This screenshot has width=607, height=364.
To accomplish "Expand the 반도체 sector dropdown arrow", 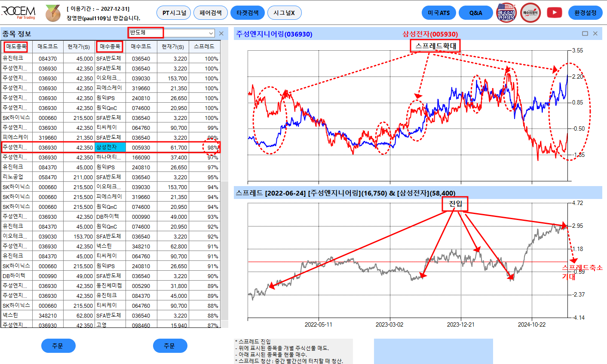I will (211, 33).
